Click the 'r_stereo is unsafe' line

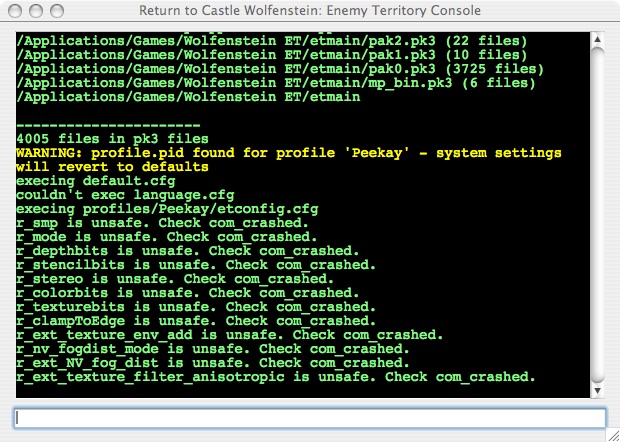[x=175, y=279]
